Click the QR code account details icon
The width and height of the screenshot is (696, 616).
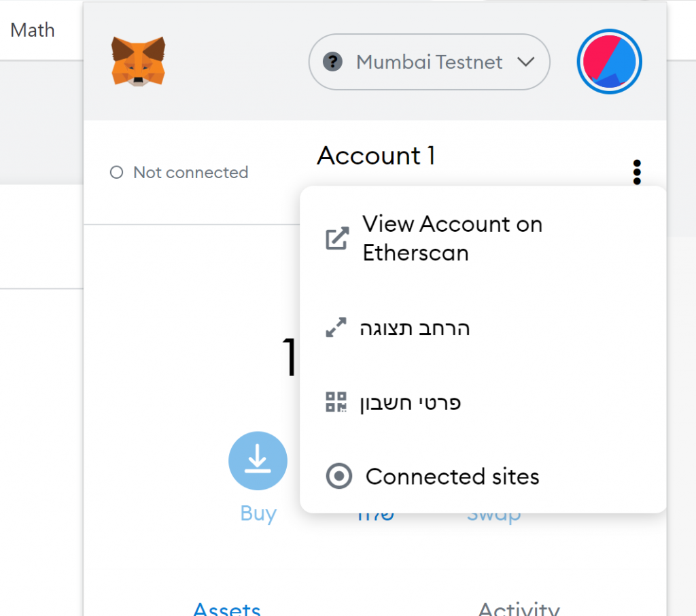(x=336, y=403)
